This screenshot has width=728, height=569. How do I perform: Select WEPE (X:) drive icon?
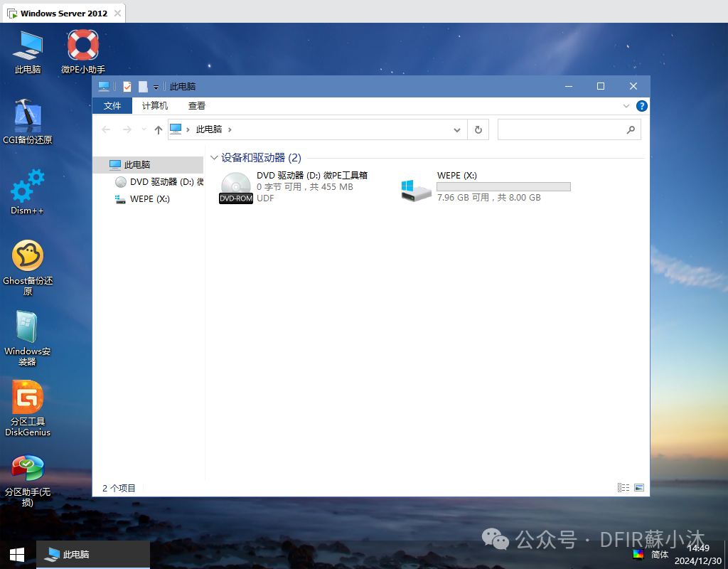[x=415, y=191]
